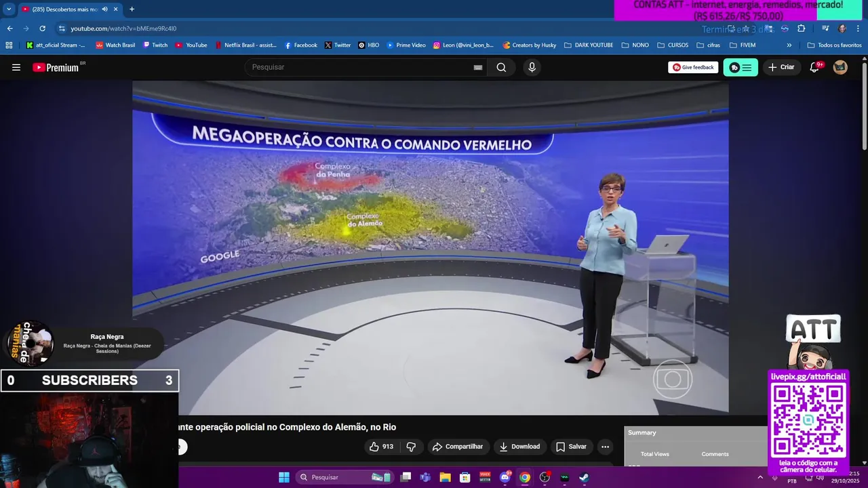Open Creators by Husky bookmark
Screen dimensions: 868x488
coord(529,45)
